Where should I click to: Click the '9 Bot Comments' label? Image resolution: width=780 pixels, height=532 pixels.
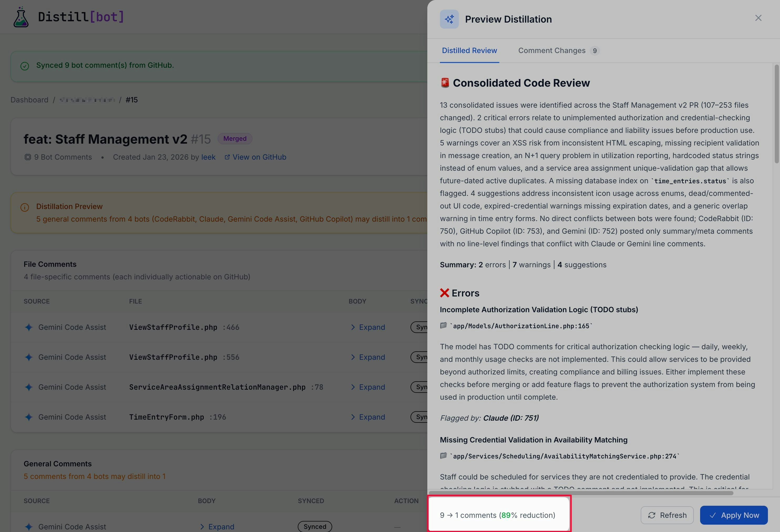tap(63, 157)
